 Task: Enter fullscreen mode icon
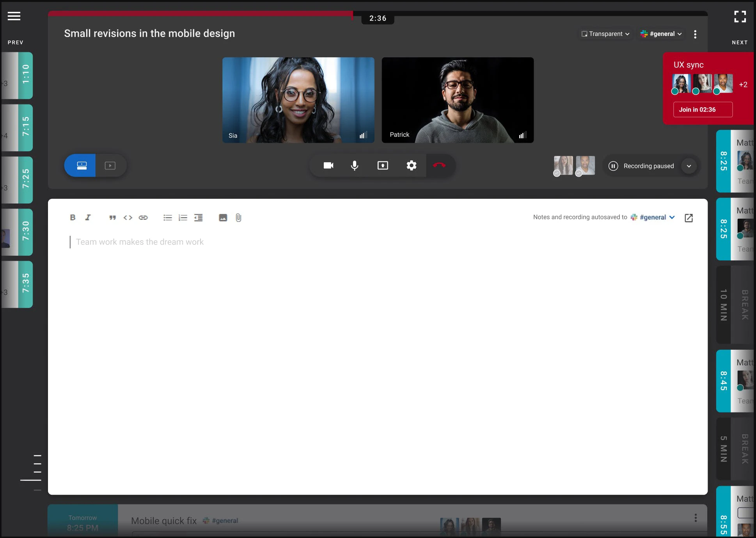[x=740, y=16]
